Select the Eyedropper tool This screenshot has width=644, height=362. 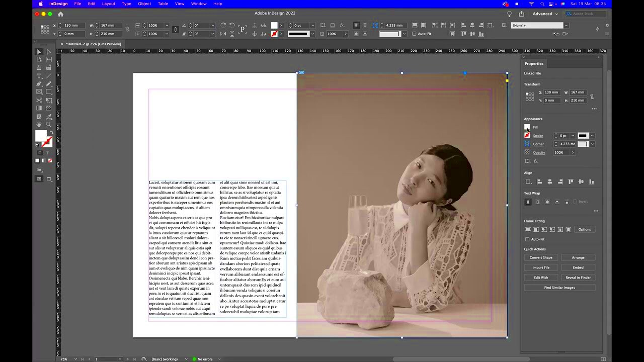(x=49, y=117)
